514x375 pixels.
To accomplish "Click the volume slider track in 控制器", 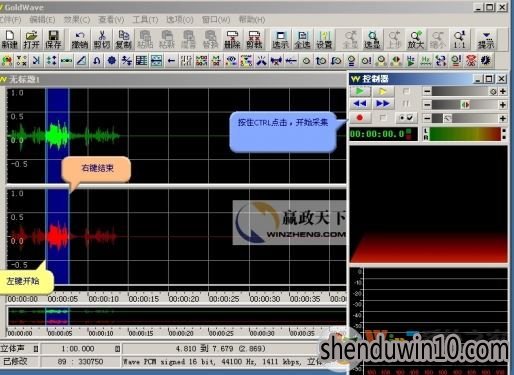I will [465, 91].
